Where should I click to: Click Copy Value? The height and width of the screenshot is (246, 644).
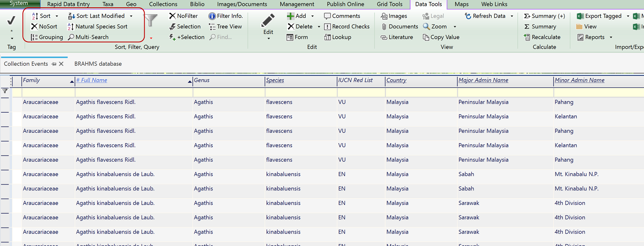(x=441, y=37)
